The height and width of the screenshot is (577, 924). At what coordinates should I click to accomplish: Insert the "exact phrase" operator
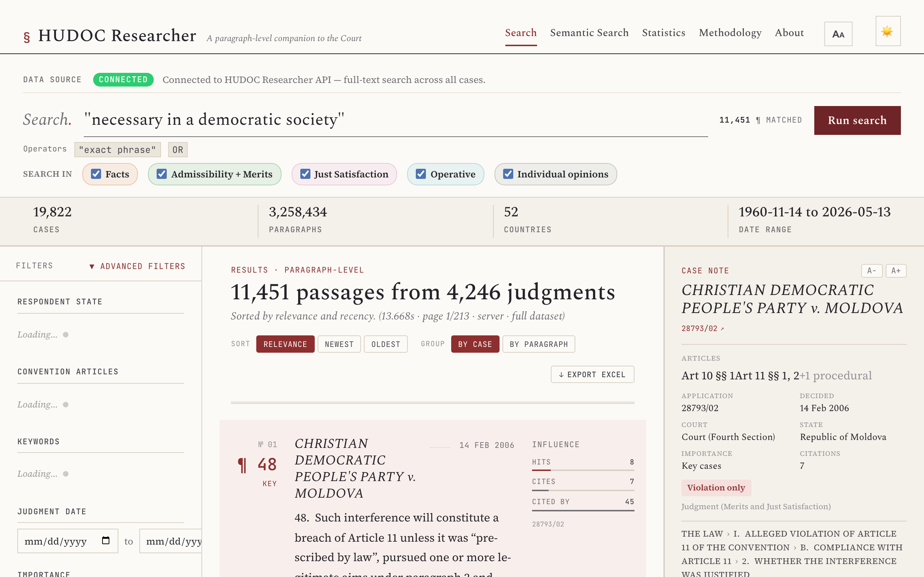(x=117, y=150)
